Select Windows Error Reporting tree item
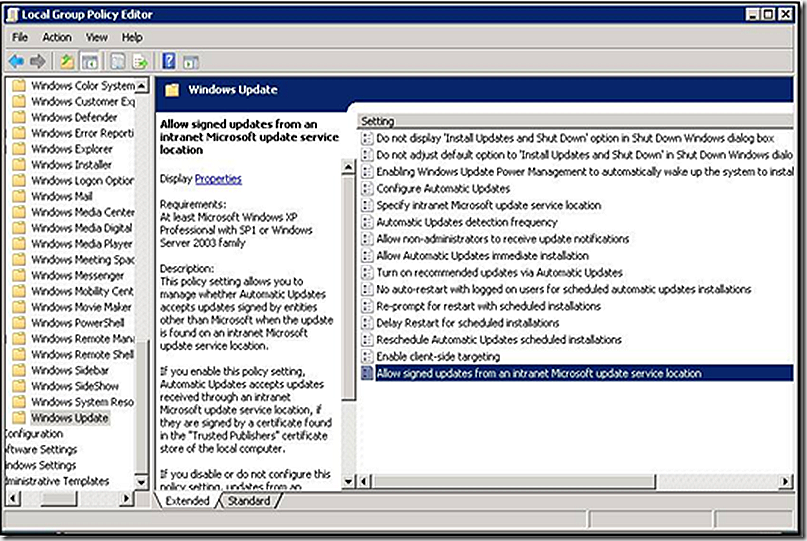807x541 pixels. [82, 133]
